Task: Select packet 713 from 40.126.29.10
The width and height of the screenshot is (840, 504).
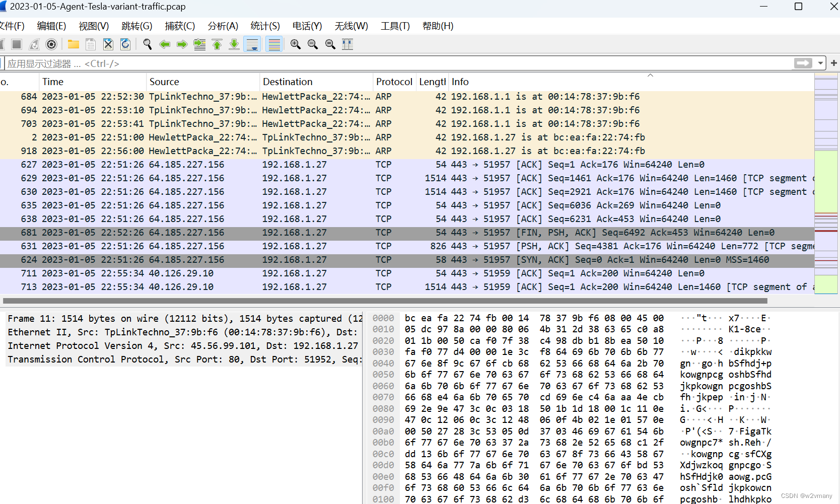Action: (x=407, y=286)
